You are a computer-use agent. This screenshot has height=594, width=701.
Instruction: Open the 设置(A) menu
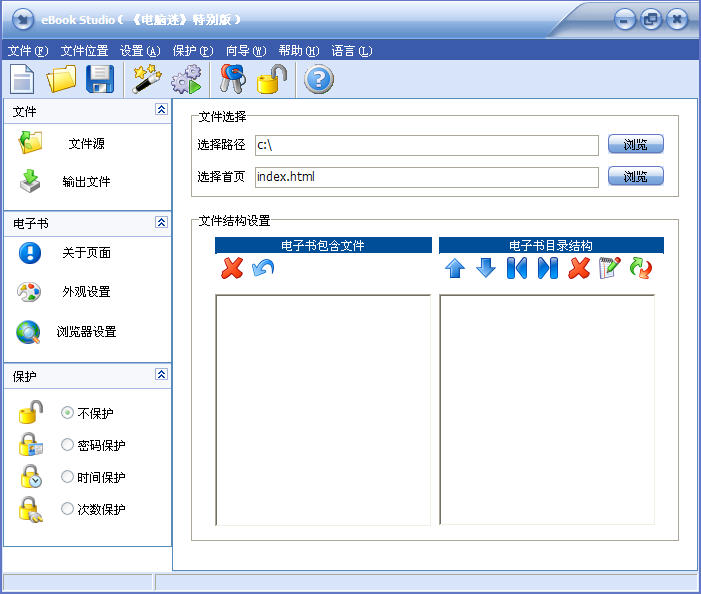tap(139, 51)
